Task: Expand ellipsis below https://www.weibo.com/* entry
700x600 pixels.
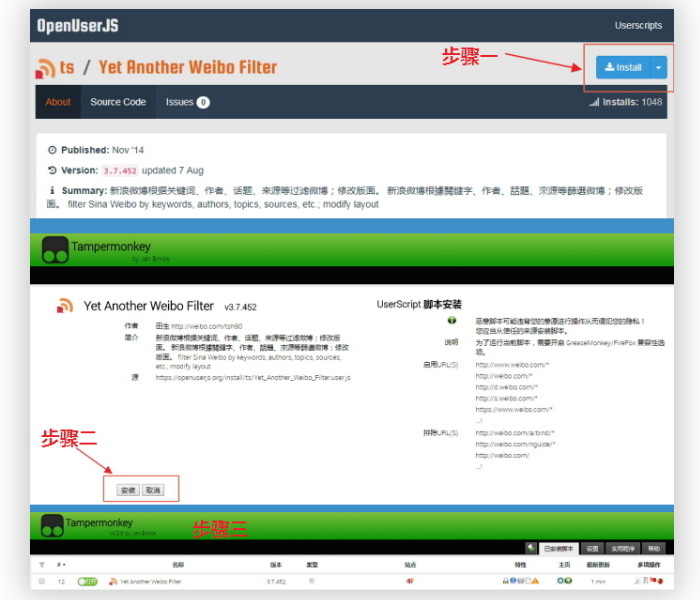Action: [479, 421]
